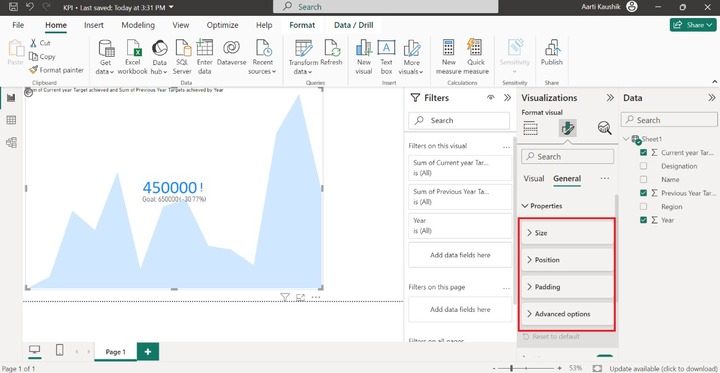Click Update available download link

point(664,369)
